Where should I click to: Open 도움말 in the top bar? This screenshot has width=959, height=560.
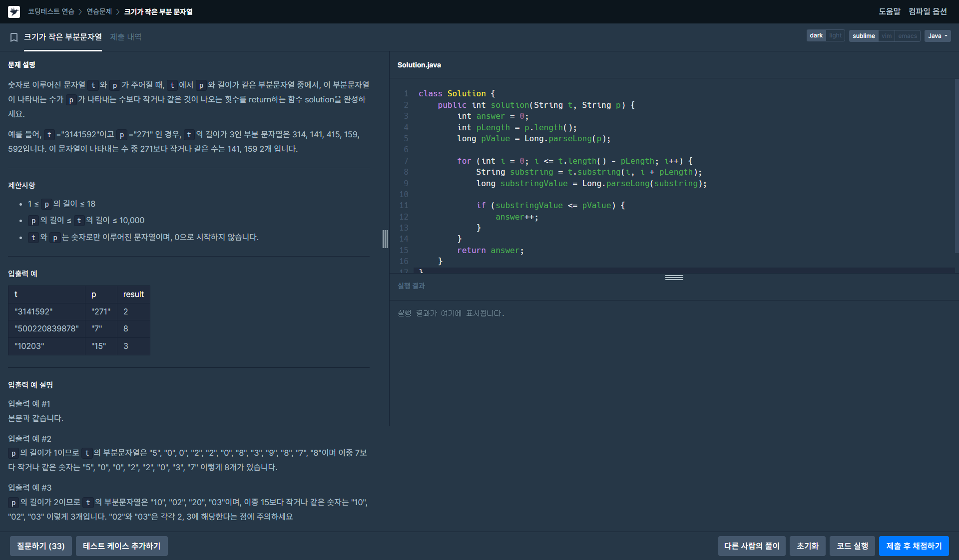[x=890, y=11]
